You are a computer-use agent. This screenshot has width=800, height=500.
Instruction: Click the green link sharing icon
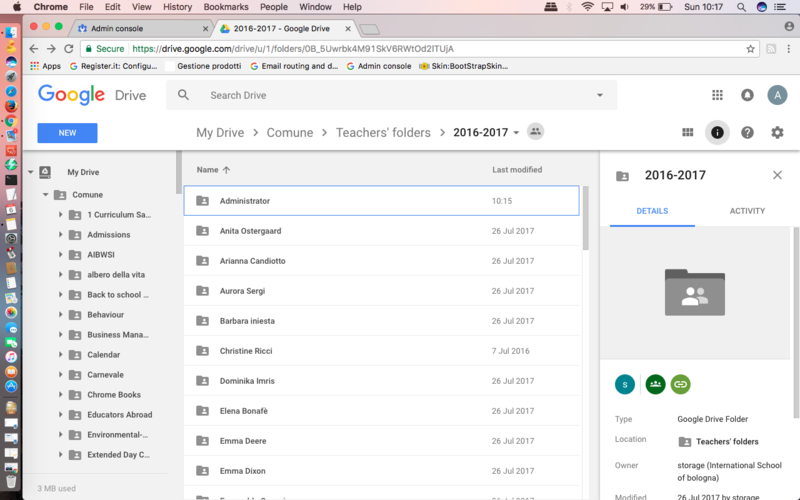click(x=680, y=384)
